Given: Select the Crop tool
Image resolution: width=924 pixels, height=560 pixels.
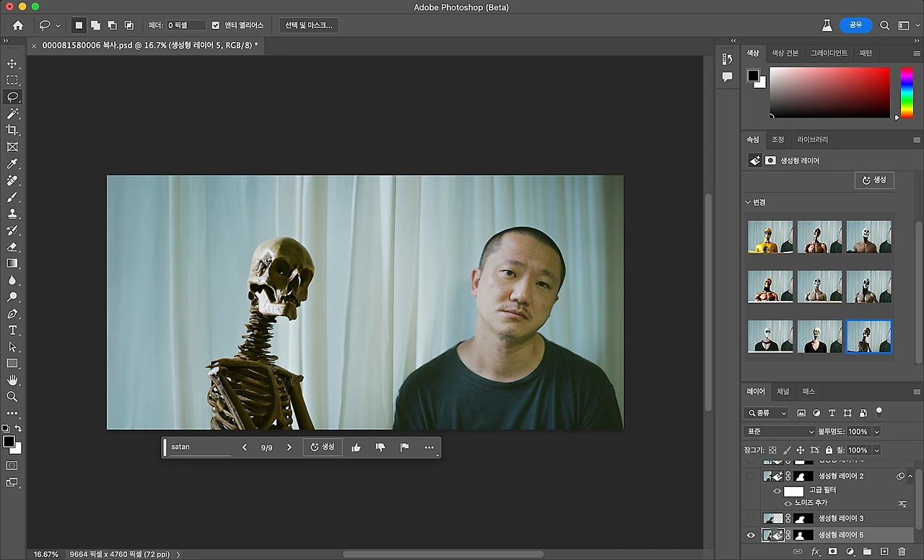Looking at the screenshot, I should tap(12, 130).
